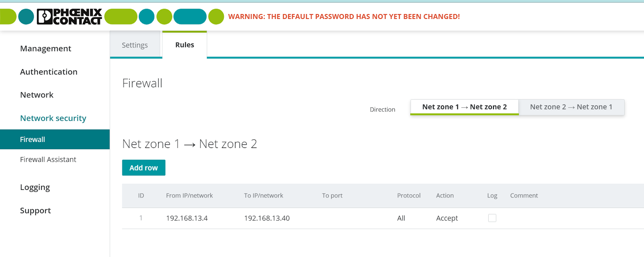Select direction Net zone 2 → Net zone 1
644x257 pixels.
click(x=571, y=107)
